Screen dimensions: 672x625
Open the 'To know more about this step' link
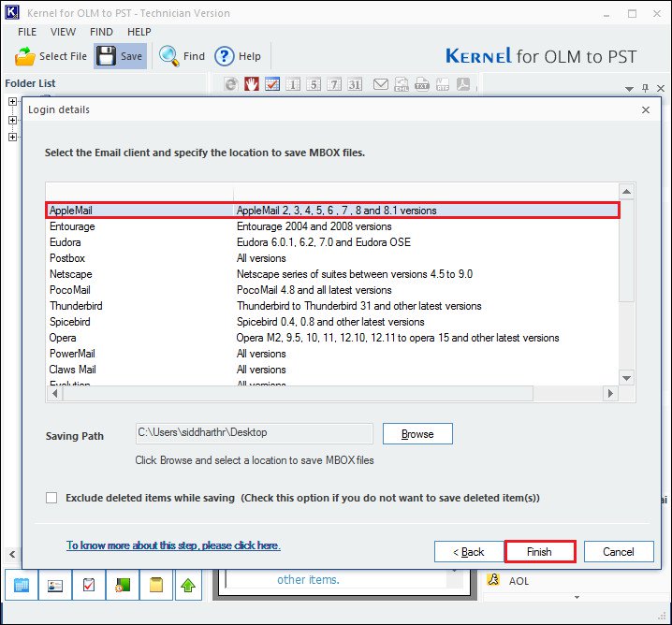click(x=173, y=545)
